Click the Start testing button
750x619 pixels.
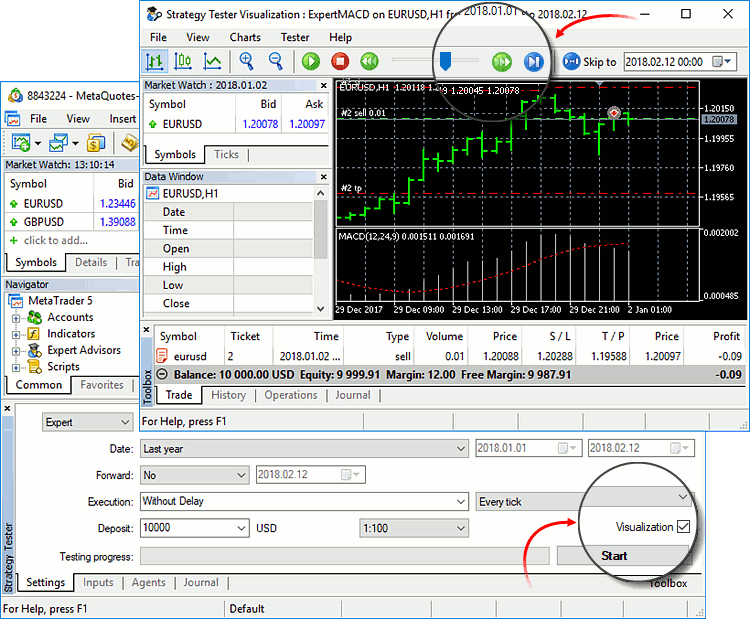624,555
